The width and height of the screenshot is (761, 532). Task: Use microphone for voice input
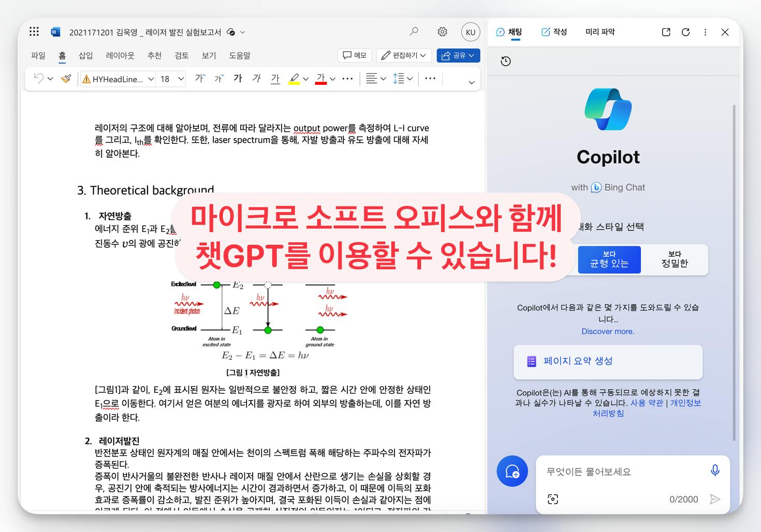[x=715, y=470]
